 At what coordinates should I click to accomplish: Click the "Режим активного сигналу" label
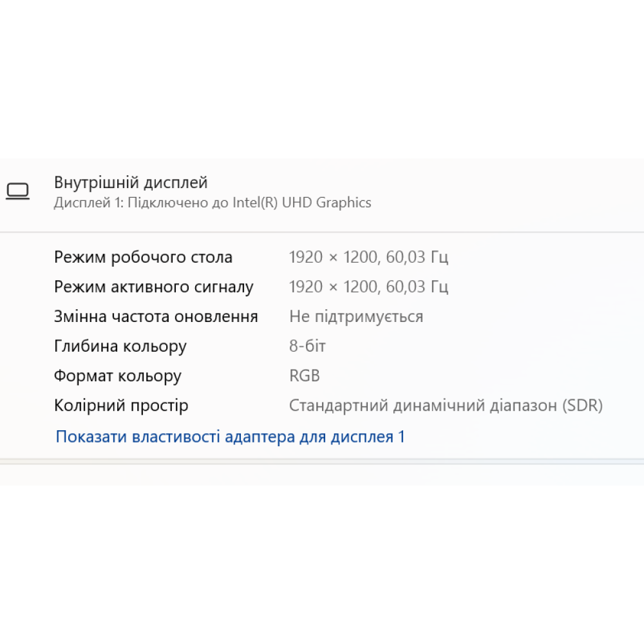(x=154, y=287)
